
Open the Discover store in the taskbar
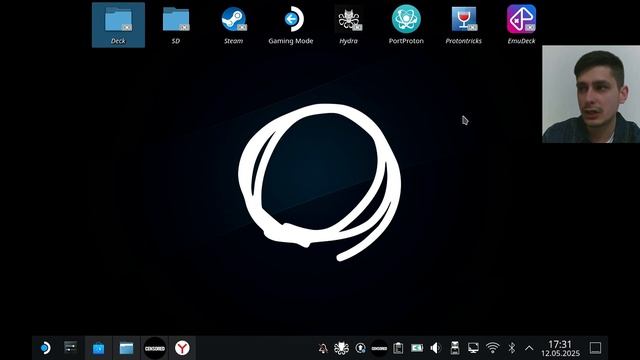click(98, 348)
